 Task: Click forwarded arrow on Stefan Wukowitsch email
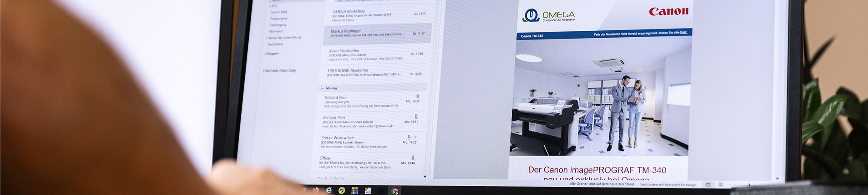coord(414,137)
